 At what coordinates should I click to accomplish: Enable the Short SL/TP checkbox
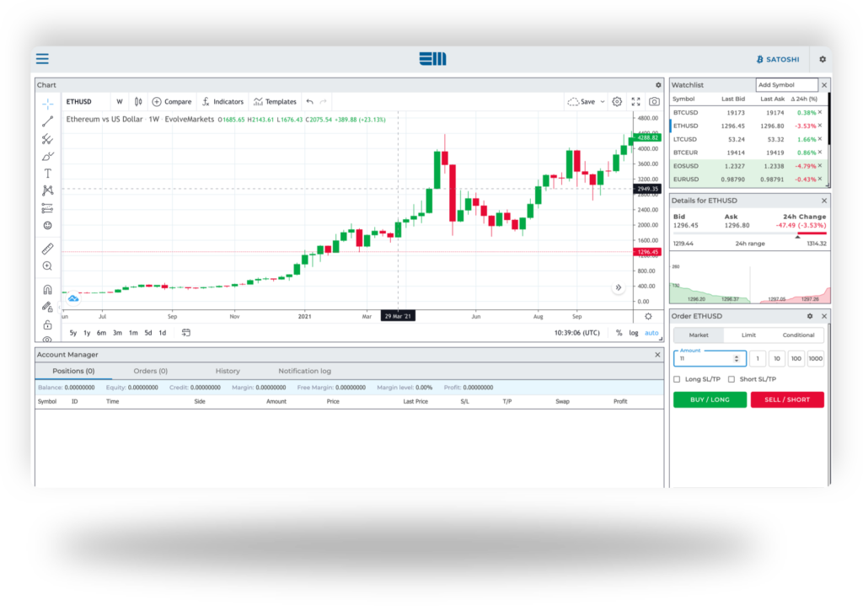(732, 379)
